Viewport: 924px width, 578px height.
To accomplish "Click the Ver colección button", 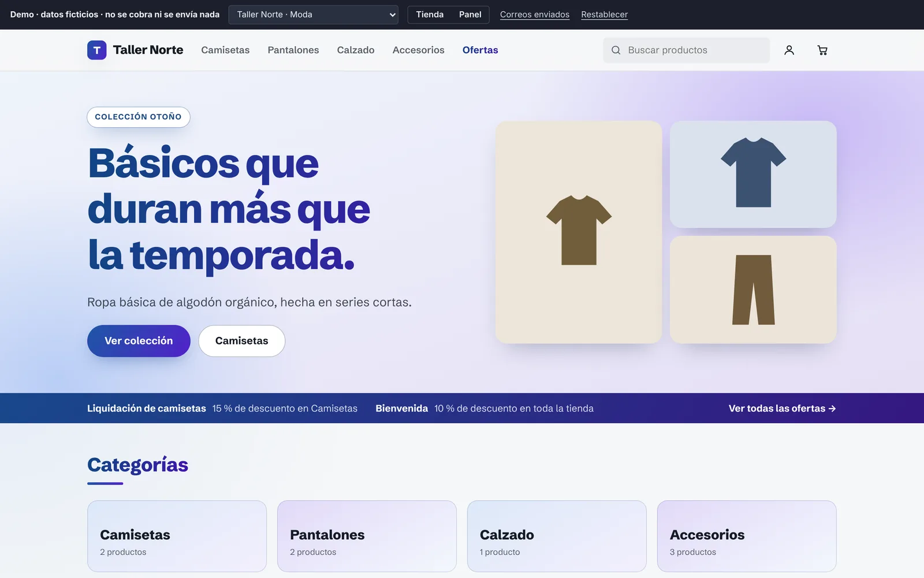I will (139, 341).
